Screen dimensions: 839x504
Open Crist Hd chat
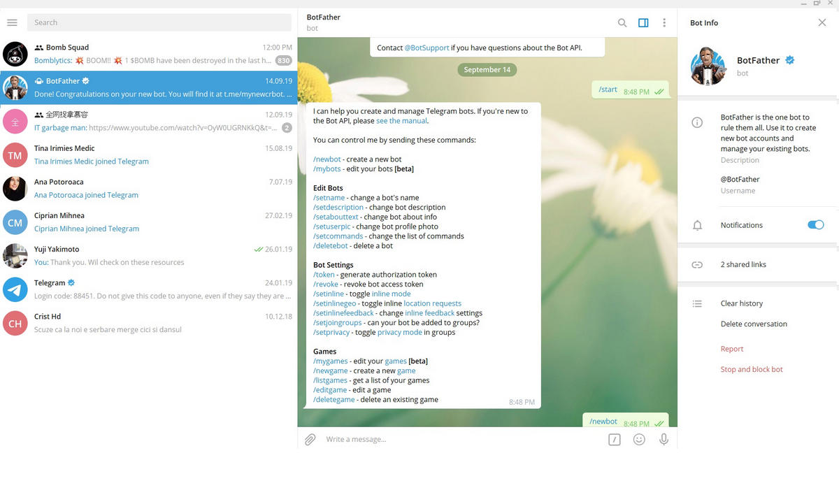coord(148,322)
